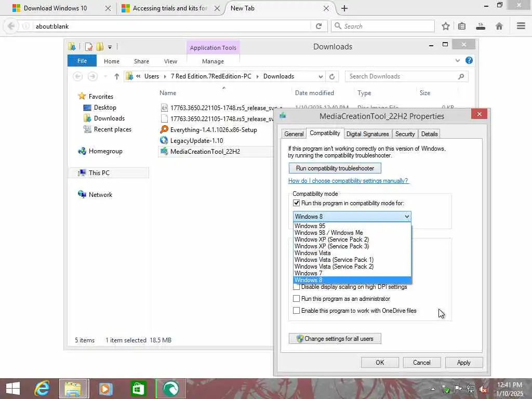Show hidden tray icons arrow
Viewport: 532px width, 399px height.
(x=433, y=389)
